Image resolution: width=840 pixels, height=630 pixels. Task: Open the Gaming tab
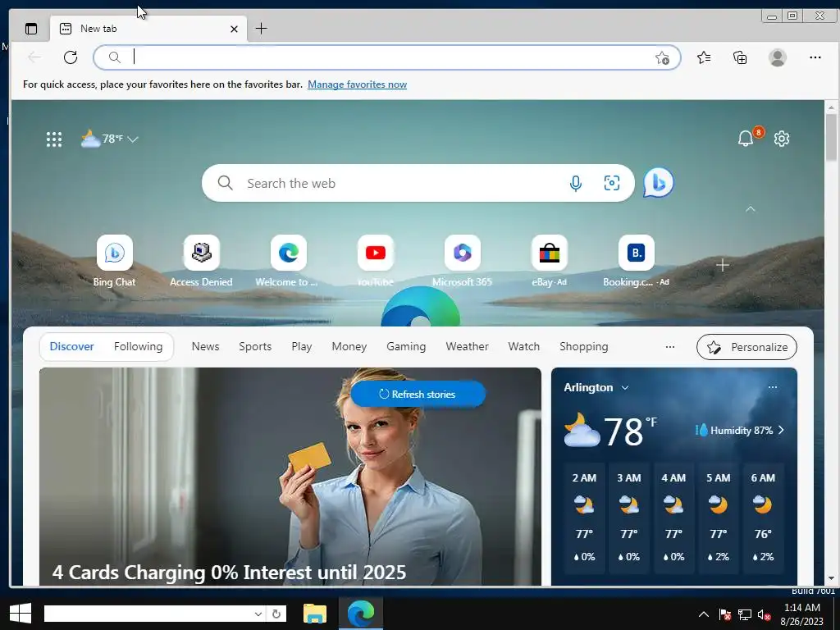click(x=406, y=347)
